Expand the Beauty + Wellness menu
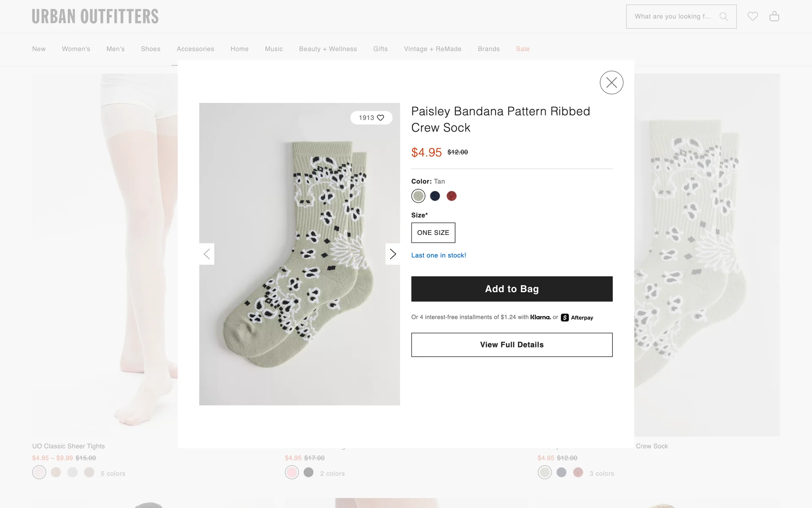 click(328, 49)
